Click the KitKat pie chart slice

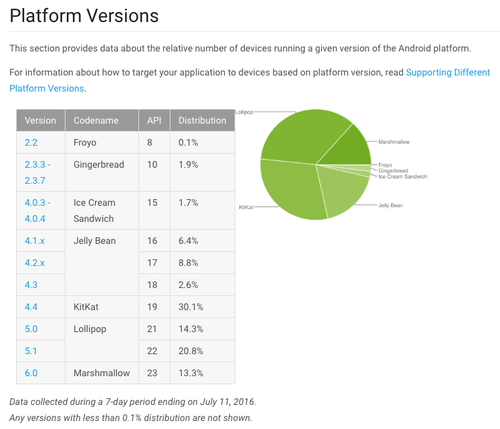click(x=292, y=188)
